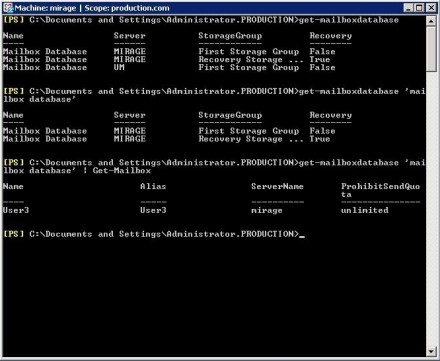
Task: Click the 'UM' server value
Action: pyautogui.click(x=119, y=67)
